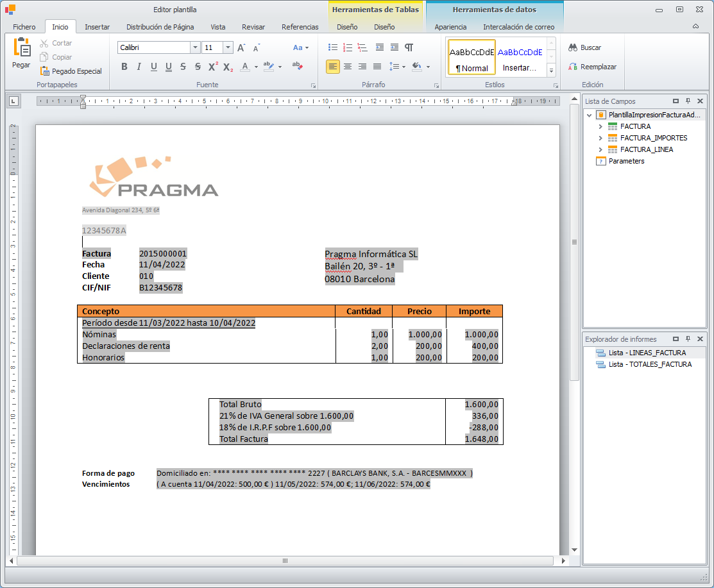Toggle italic formatting

coord(139,67)
